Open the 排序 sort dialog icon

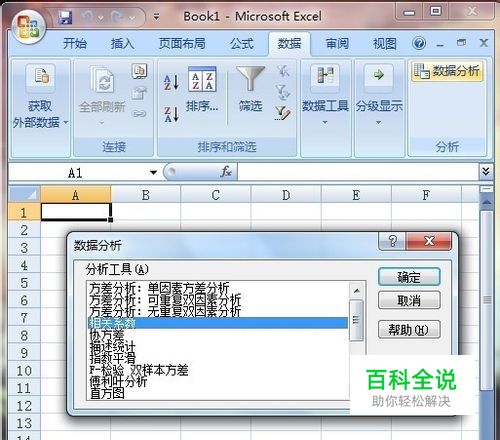point(202,79)
